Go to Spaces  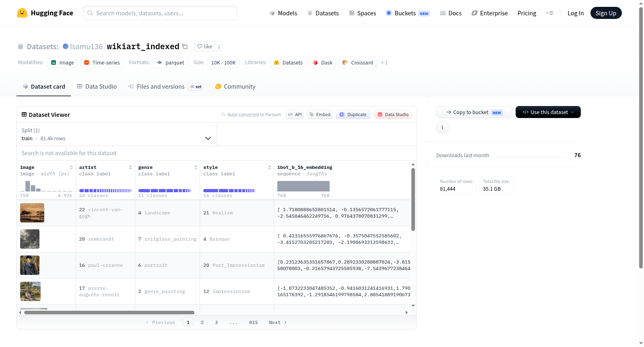pyautogui.click(x=363, y=13)
